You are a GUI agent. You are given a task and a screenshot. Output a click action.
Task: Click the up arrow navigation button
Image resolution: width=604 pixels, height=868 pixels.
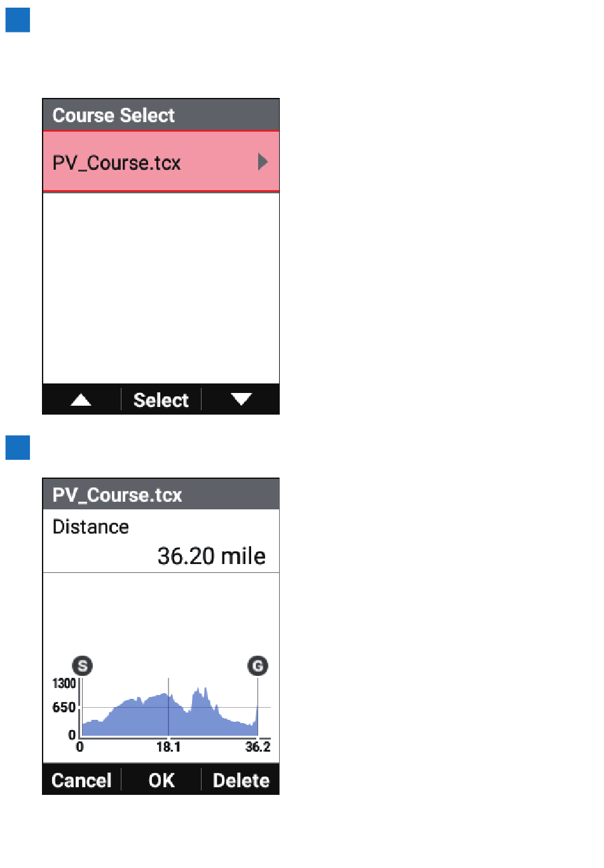pos(81,399)
